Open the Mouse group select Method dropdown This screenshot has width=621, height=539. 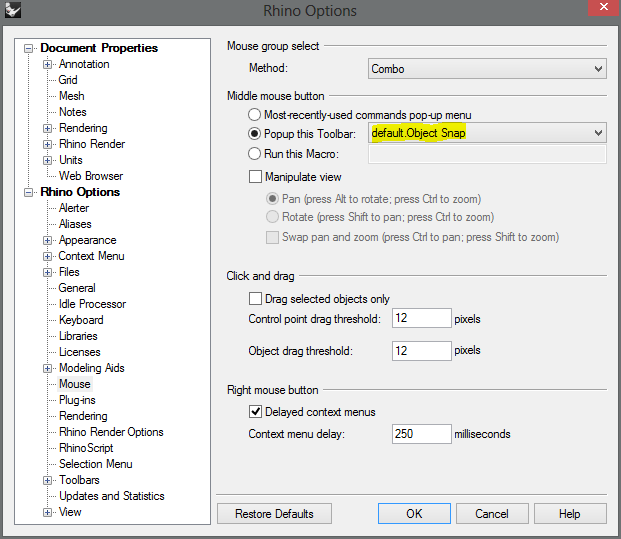click(487, 69)
